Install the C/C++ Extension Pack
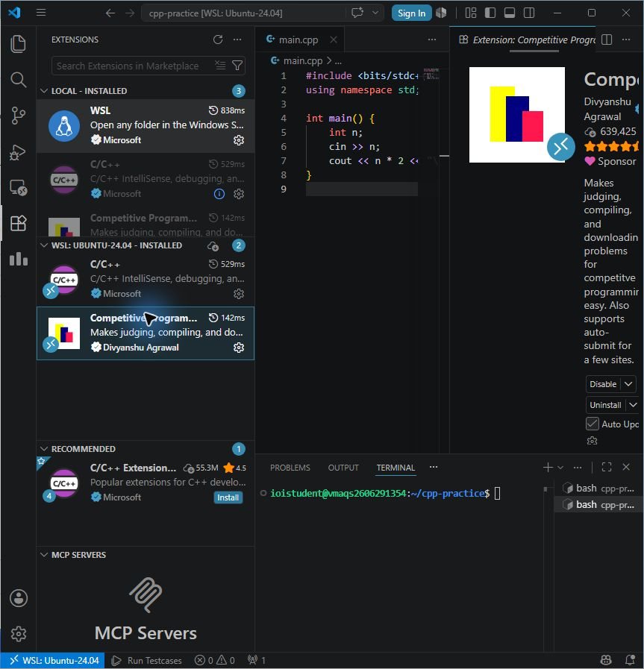The height and width of the screenshot is (669, 644). tap(228, 497)
